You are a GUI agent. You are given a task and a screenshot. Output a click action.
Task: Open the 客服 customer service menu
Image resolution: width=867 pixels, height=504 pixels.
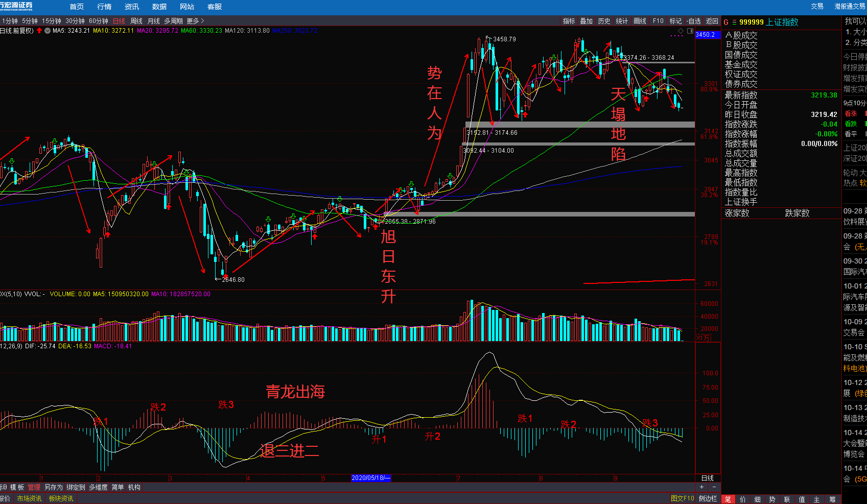tap(215, 7)
